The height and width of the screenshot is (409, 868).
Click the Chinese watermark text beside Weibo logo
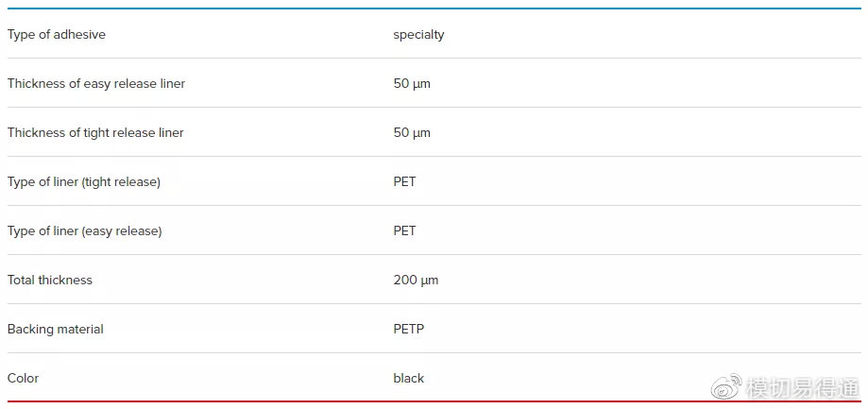(802, 387)
